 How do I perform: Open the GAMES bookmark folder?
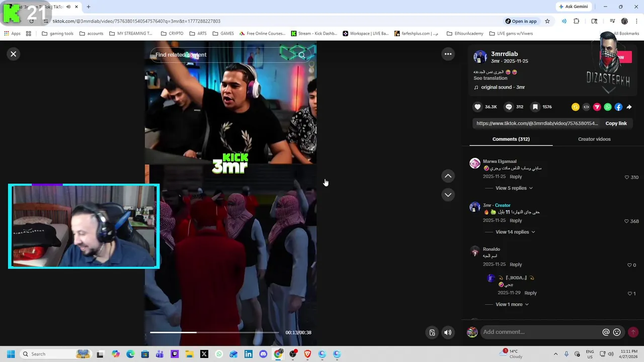click(223, 34)
